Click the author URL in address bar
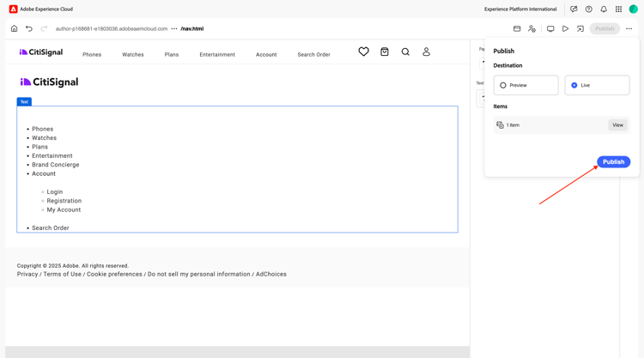Screen dimensions: 644x358 (112, 28)
